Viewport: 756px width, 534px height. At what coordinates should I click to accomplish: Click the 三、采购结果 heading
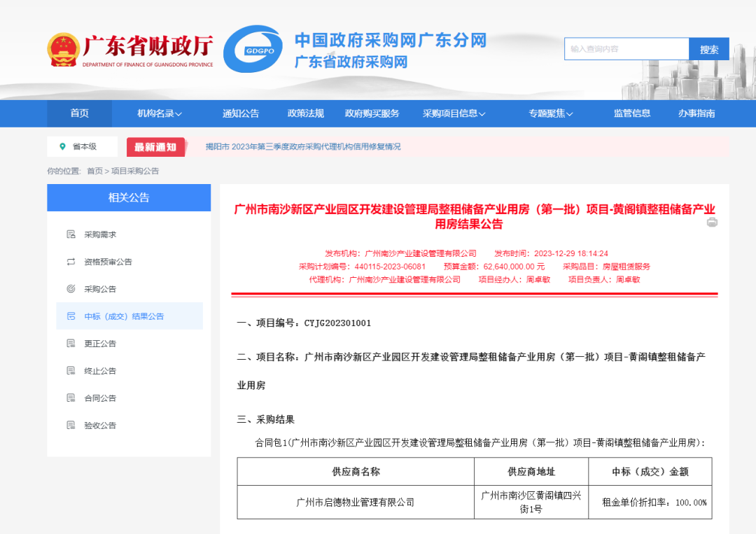tap(266, 419)
